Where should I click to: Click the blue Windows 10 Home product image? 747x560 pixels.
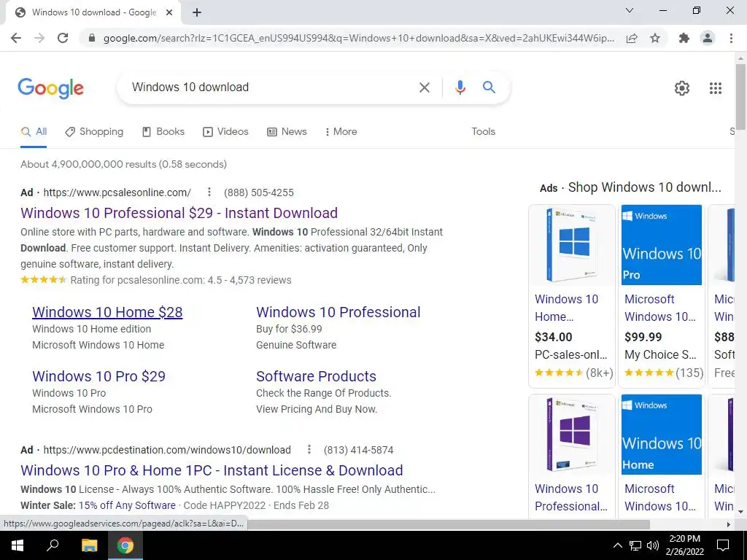click(661, 435)
